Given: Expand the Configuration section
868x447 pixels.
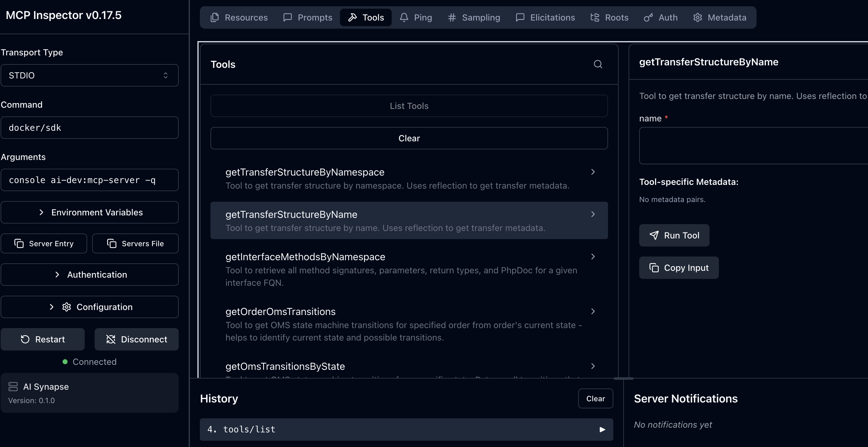Looking at the screenshot, I should 89,307.
